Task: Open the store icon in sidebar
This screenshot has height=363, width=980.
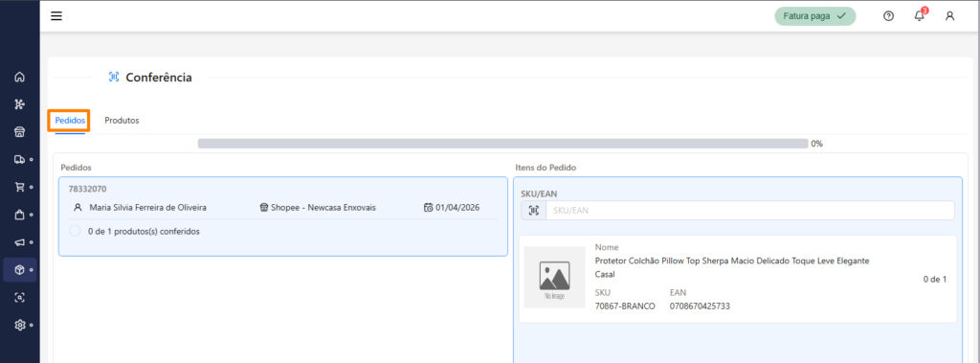Action: (19, 132)
